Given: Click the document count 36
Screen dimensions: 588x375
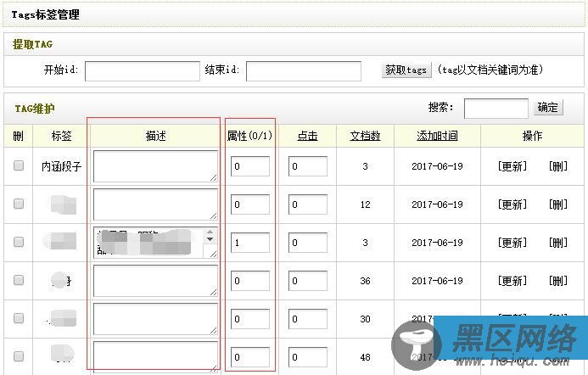Looking at the screenshot, I should click(365, 281).
